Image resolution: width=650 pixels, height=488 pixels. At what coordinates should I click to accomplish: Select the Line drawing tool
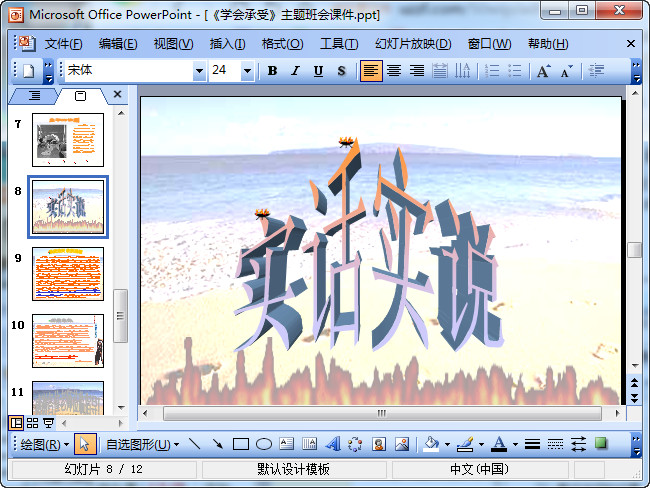coord(194,444)
